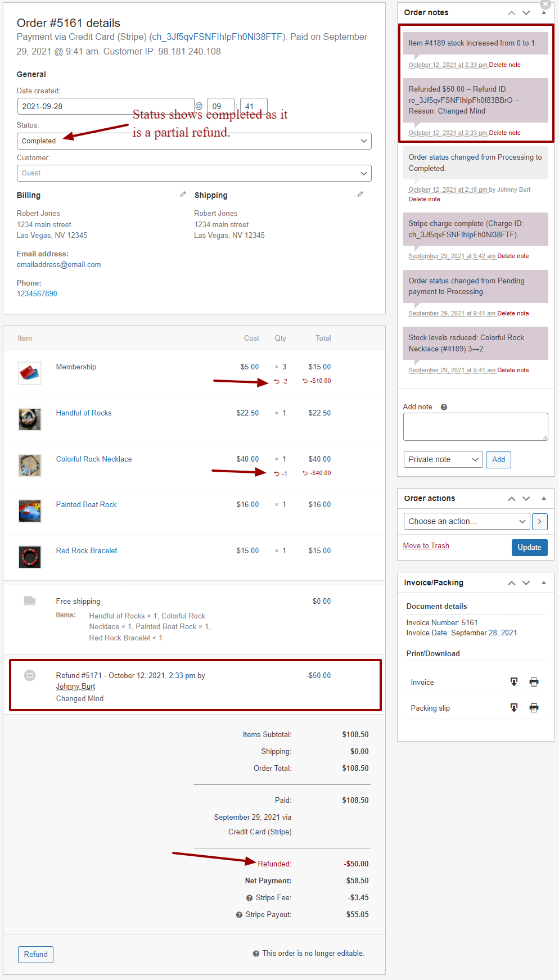Click the phone number link
Screen dimensions: 559x980
[x=37, y=294]
